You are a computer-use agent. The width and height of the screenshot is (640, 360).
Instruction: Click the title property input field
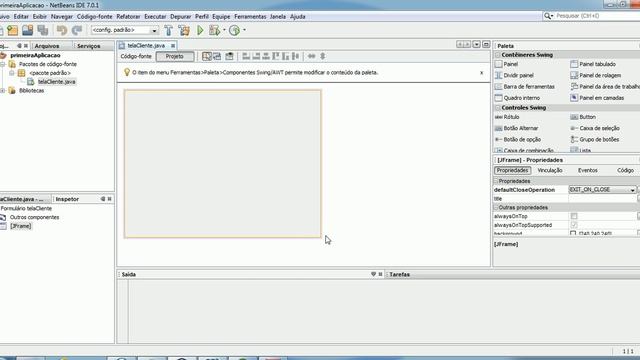pos(602,199)
